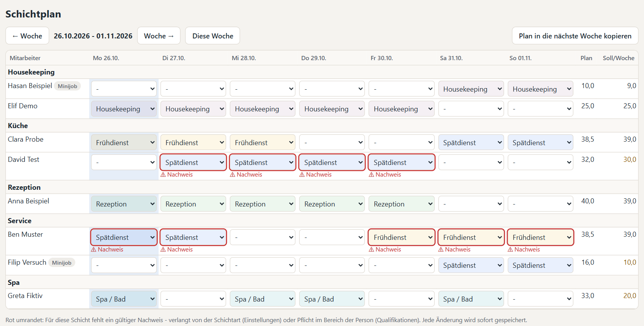Image resolution: width=644 pixels, height=326 pixels.
Task: Open Anna Beispiel's Wednesday Rezeption dropdown
Action: [x=263, y=204]
